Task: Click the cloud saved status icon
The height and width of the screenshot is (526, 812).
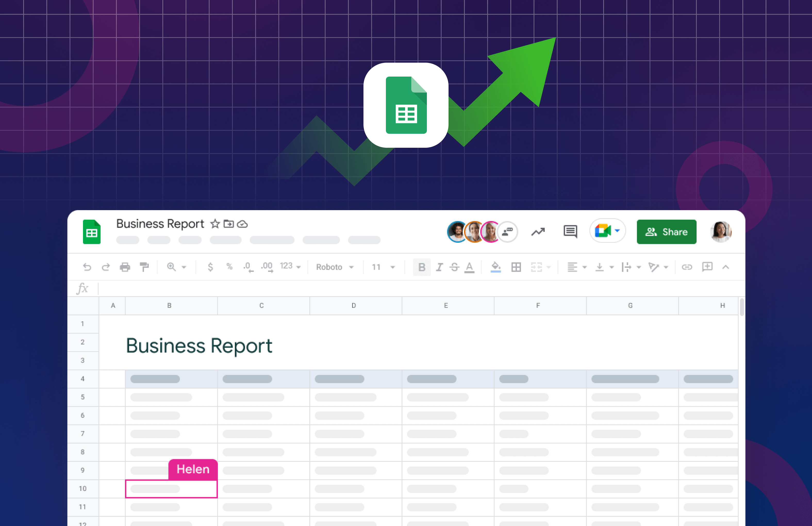Action: (242, 224)
